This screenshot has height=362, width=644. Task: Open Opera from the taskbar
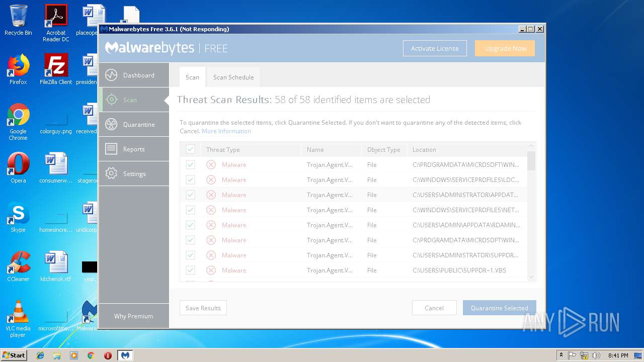click(108, 355)
